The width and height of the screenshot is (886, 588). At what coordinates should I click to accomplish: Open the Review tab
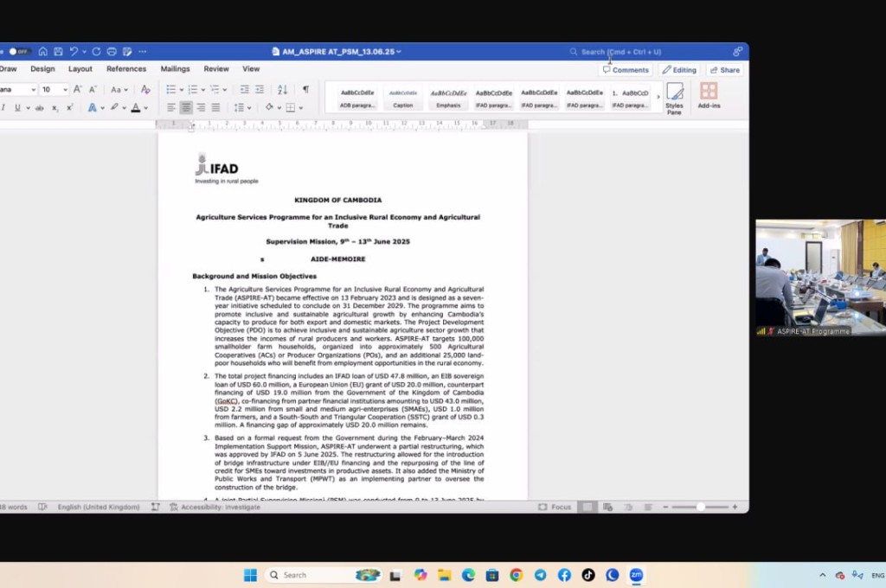216,69
